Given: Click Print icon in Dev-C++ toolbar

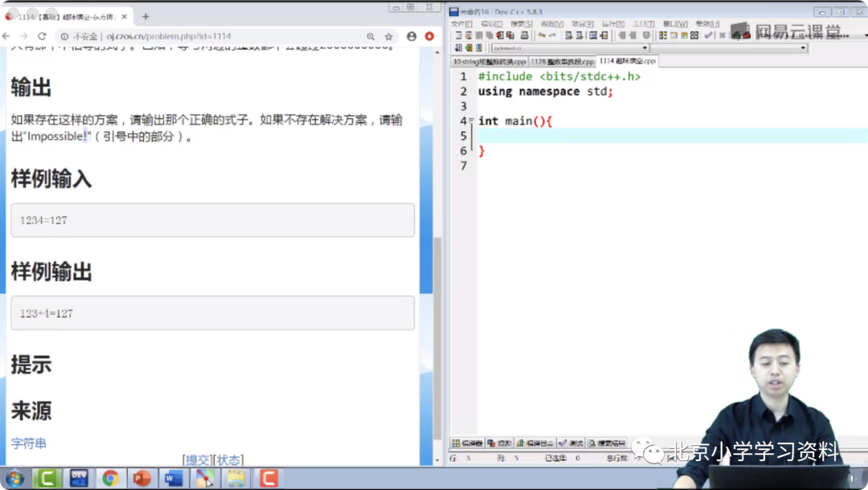Looking at the screenshot, I should click(x=524, y=35).
